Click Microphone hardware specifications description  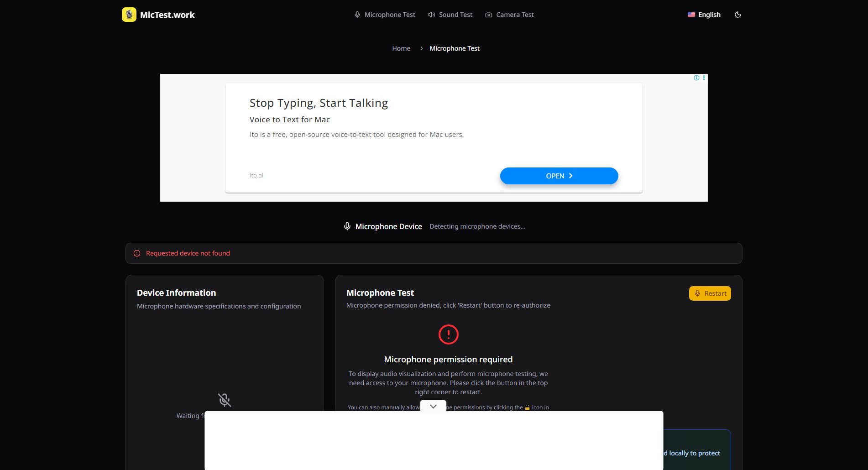[219, 306]
